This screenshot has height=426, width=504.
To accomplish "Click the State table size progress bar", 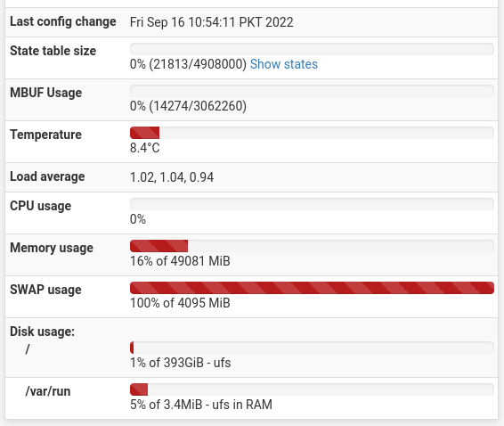I will 312,49.
